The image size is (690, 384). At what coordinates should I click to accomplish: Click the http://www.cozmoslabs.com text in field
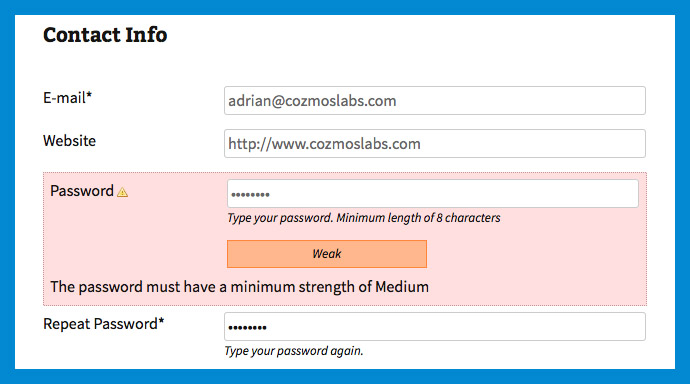(x=324, y=144)
